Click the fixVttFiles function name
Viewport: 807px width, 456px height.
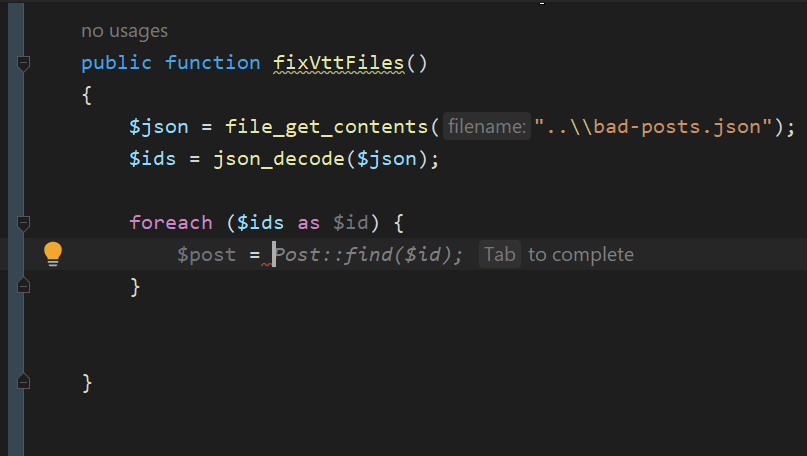click(x=339, y=63)
